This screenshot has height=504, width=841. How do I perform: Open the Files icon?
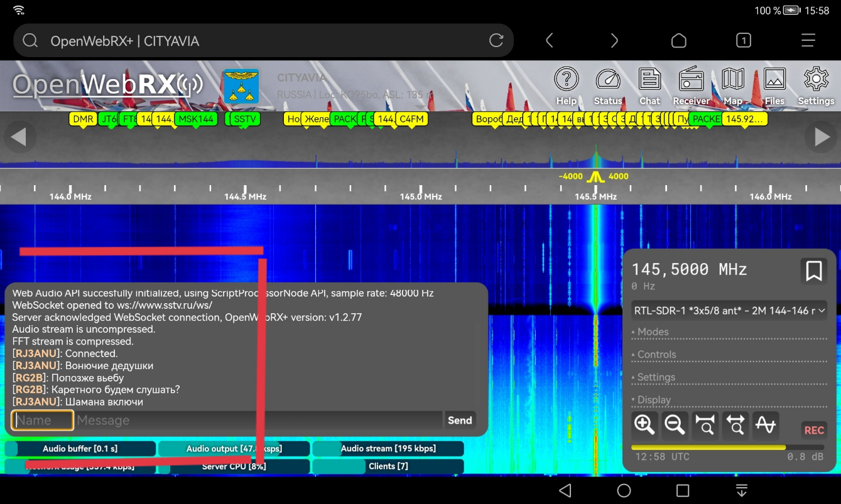tap(774, 87)
